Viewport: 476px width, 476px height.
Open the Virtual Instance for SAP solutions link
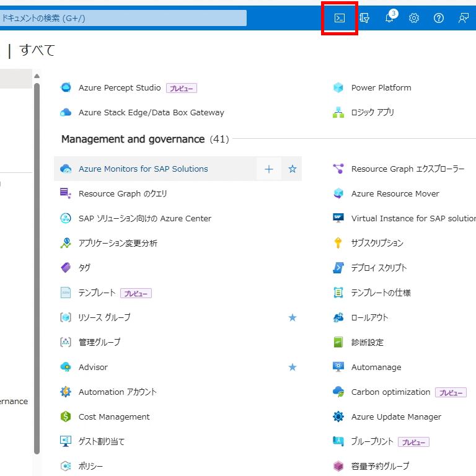pos(413,218)
